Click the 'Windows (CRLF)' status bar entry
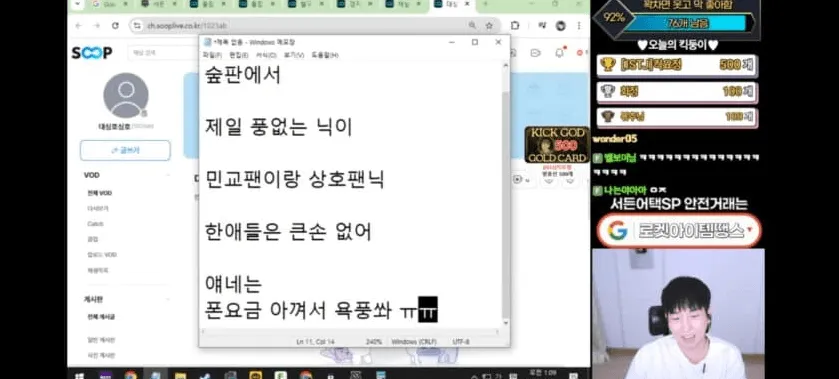 pyautogui.click(x=414, y=342)
